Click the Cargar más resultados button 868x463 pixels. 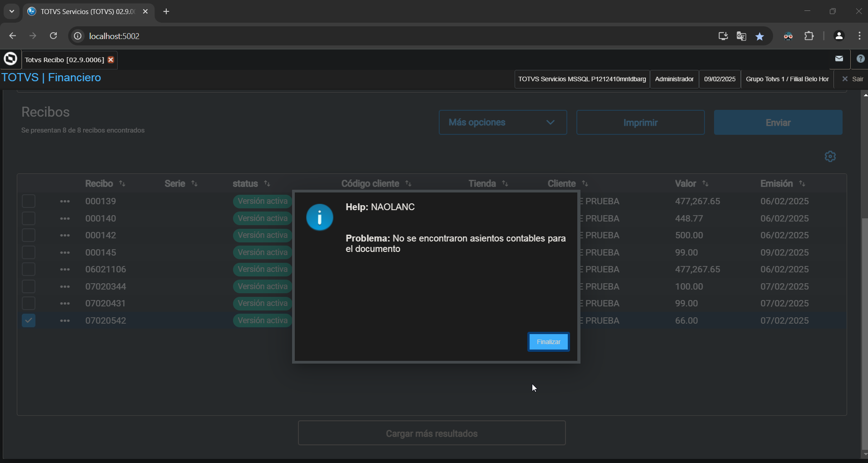(x=432, y=433)
